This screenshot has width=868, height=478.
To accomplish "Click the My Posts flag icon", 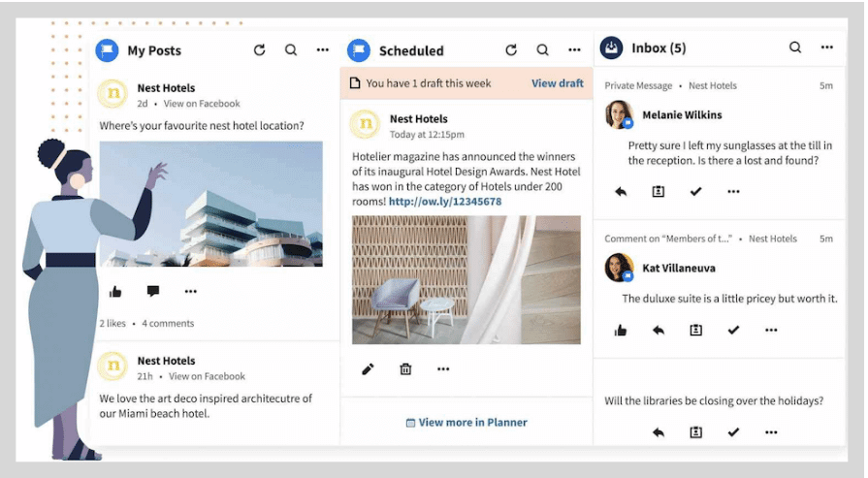I will [x=107, y=50].
